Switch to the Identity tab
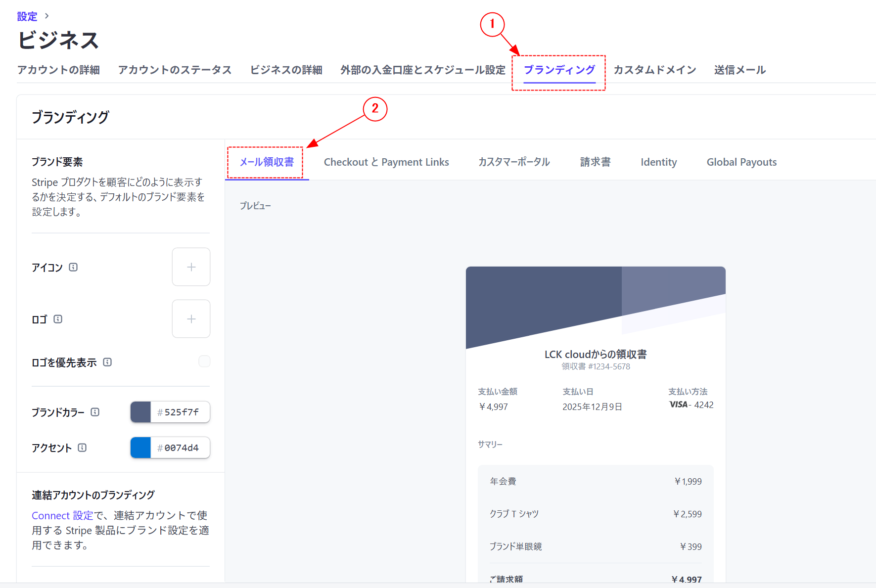876x588 pixels. (658, 162)
